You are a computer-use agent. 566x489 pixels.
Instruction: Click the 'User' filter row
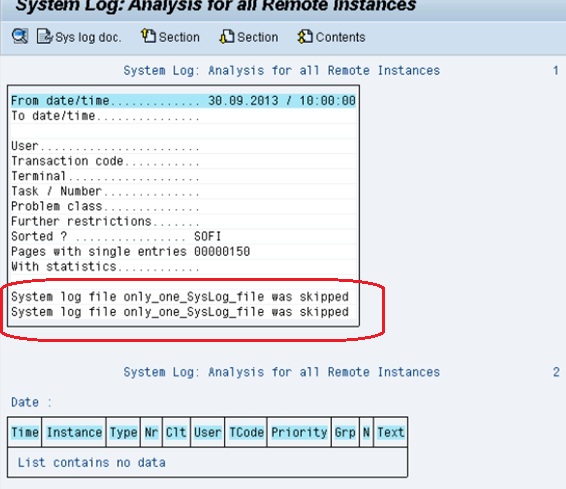[183, 146]
